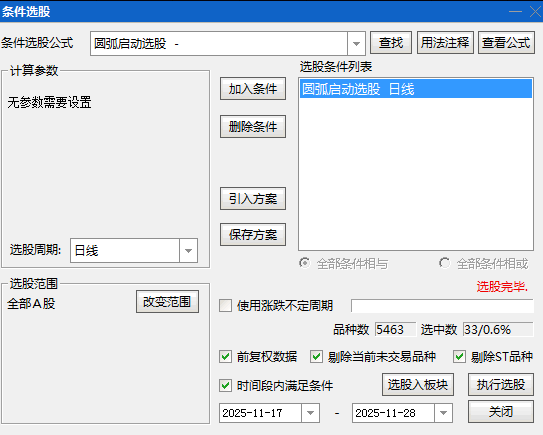Click the 品种数 value 5463
543x435 pixels.
[395, 329]
